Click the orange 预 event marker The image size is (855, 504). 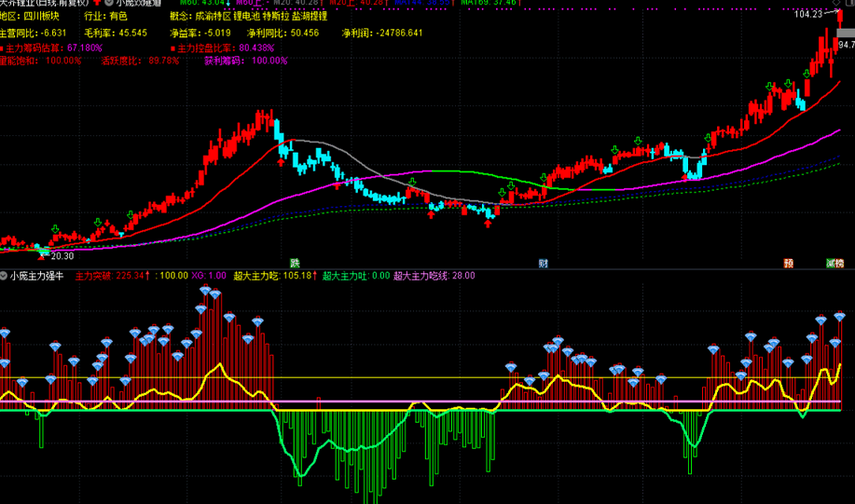[788, 263]
